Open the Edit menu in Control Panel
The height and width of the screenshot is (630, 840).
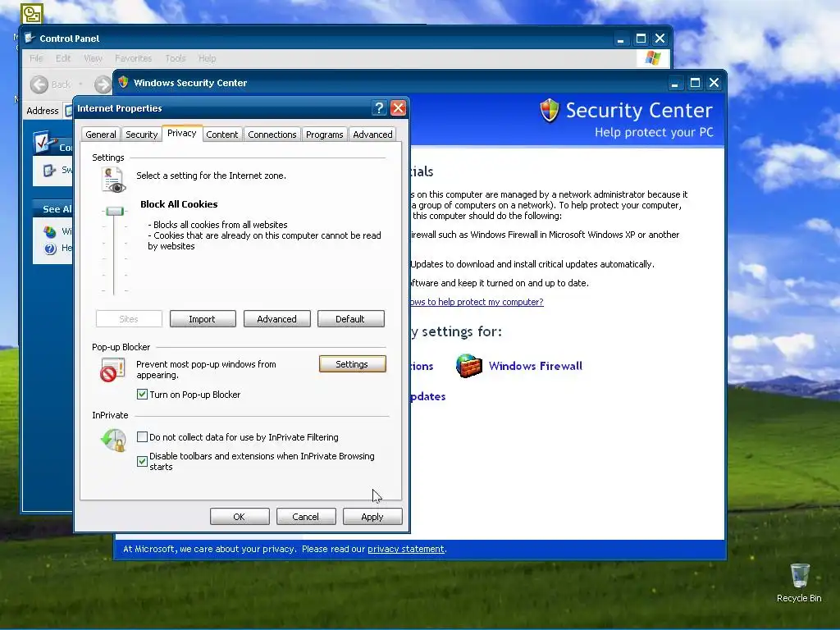(62, 58)
